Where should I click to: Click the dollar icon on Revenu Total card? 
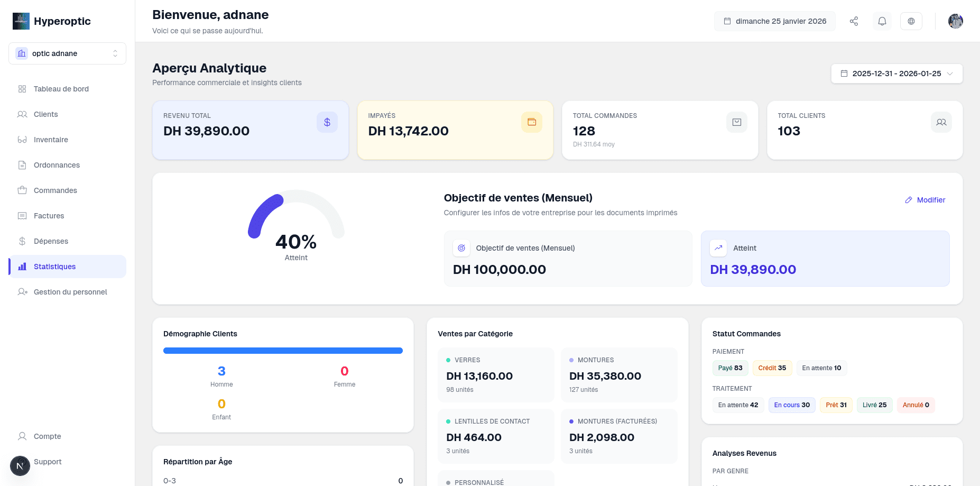pos(327,122)
